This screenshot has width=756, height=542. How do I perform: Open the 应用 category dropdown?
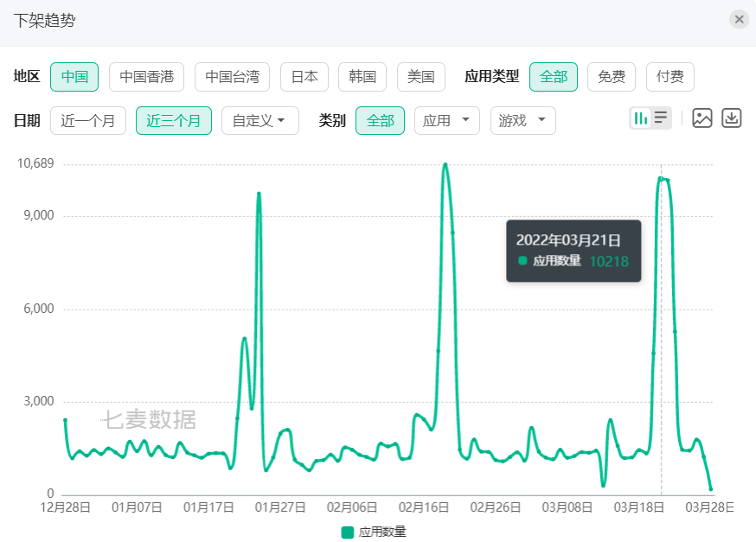pyautogui.click(x=447, y=120)
